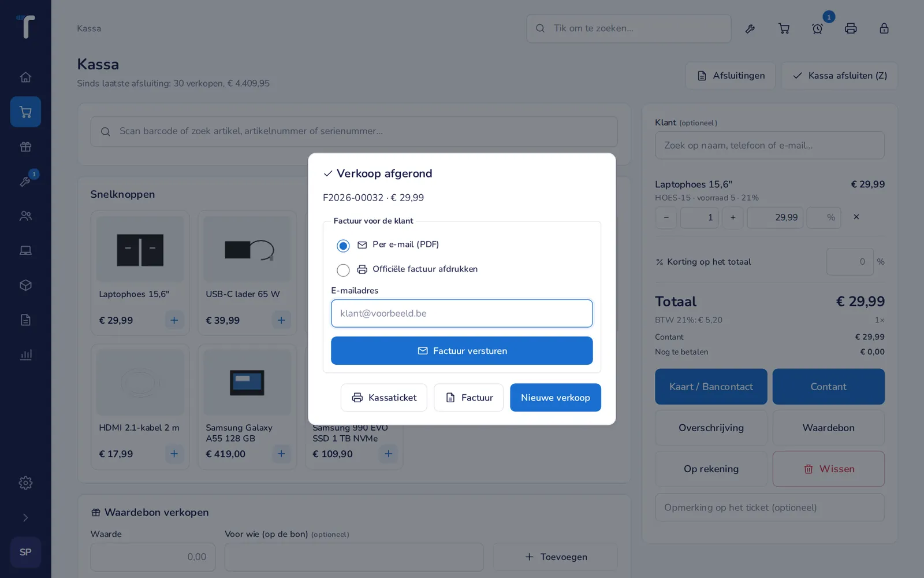Open the stock box icon in sidebar
The height and width of the screenshot is (578, 924).
click(25, 285)
